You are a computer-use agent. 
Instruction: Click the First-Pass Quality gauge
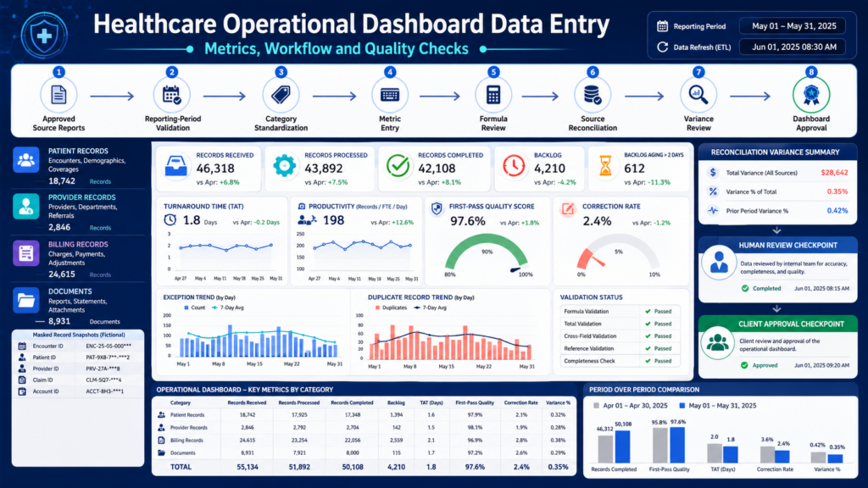[487, 254]
